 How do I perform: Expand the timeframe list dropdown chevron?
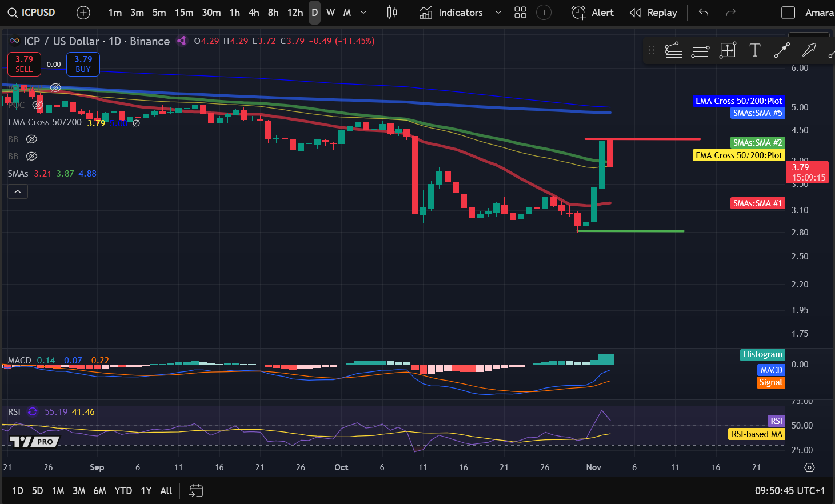363,13
